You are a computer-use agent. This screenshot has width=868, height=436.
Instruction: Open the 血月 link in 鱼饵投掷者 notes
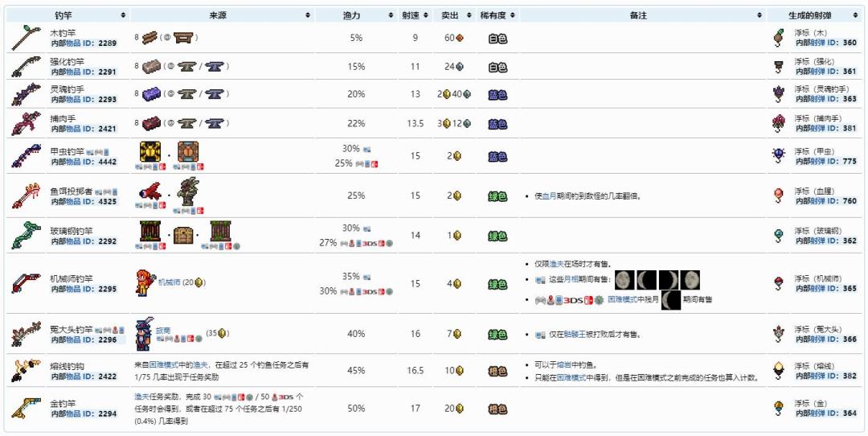coord(549,195)
